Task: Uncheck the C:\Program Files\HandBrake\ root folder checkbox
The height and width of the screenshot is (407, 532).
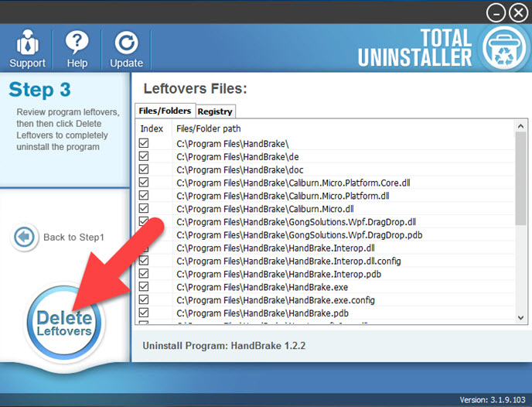Action: click(144, 143)
